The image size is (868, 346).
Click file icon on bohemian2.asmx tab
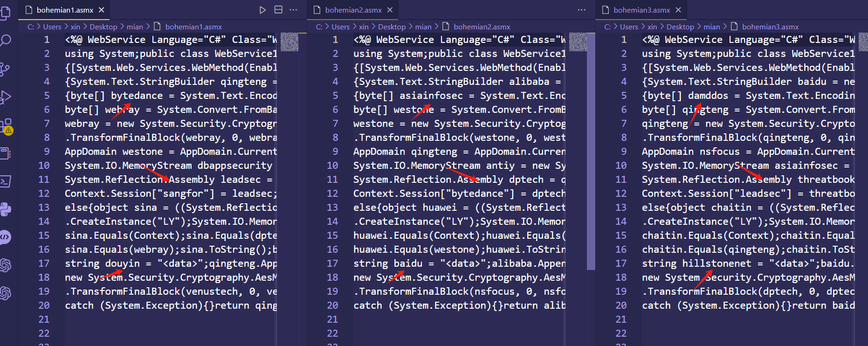pyautogui.click(x=317, y=10)
